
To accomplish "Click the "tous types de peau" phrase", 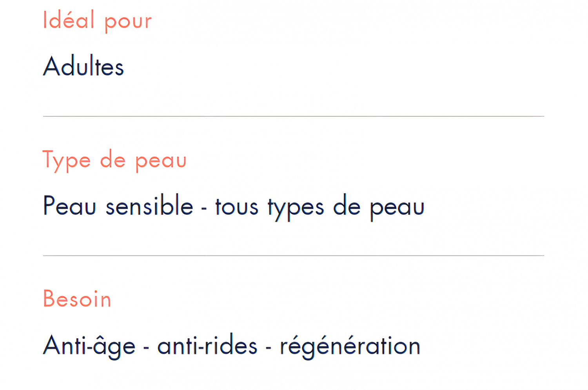I will (x=320, y=207).
